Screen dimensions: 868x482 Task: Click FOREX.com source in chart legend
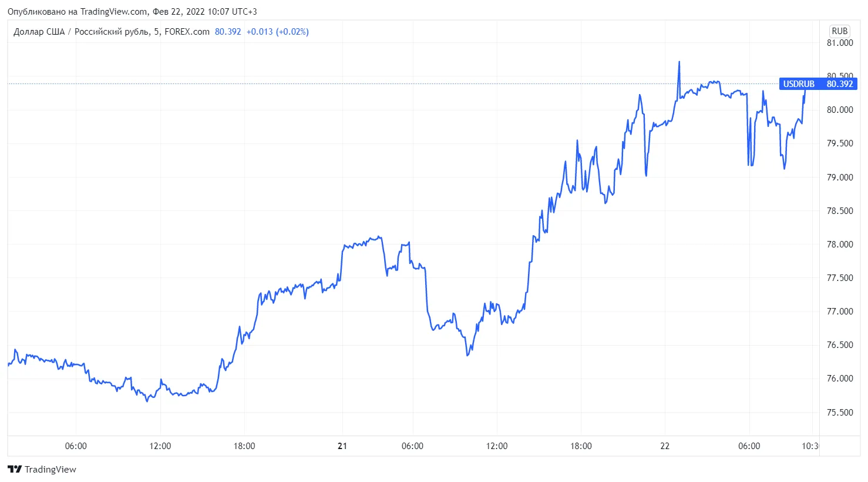tap(187, 32)
